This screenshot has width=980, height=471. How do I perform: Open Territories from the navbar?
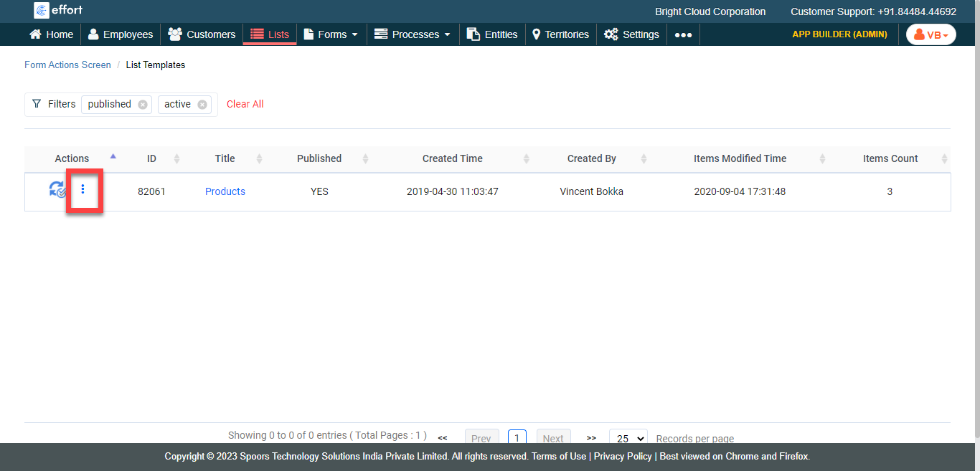point(560,34)
